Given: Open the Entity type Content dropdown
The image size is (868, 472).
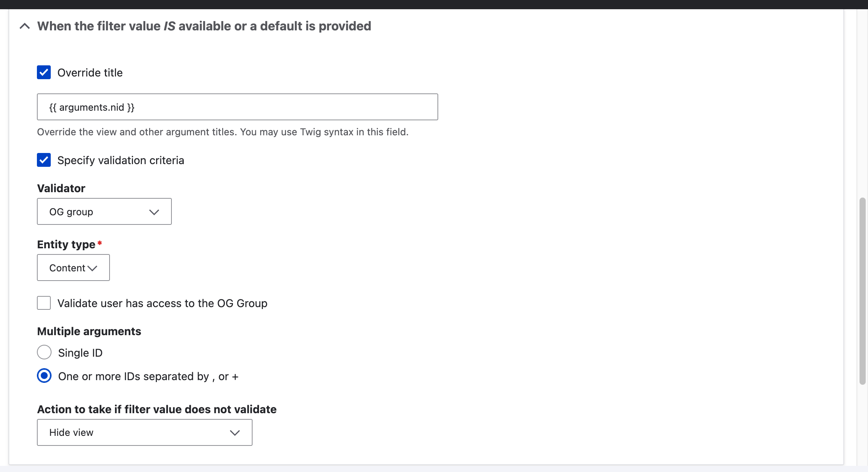Looking at the screenshot, I should pos(73,268).
